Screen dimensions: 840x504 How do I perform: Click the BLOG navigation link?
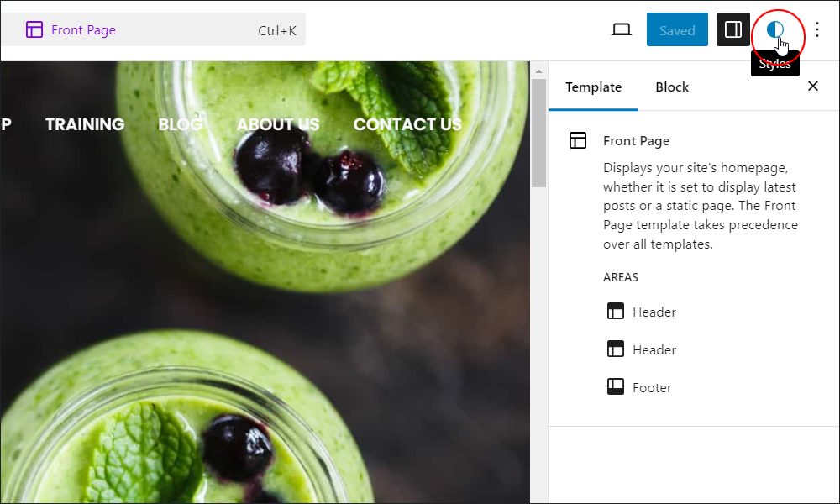click(181, 124)
